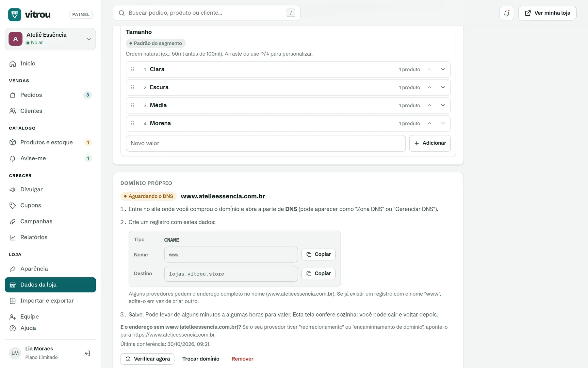588x368 pixels.
Task: Click Verificar agora
Action: pyautogui.click(x=147, y=359)
